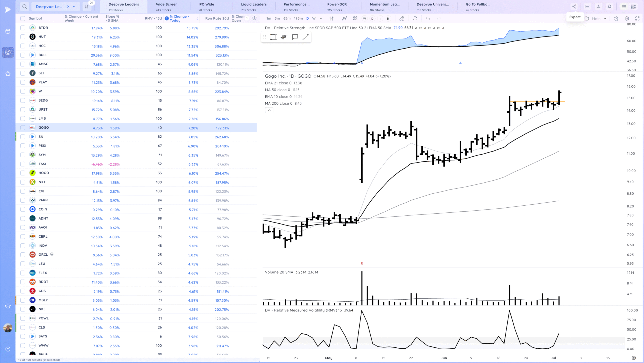644x363 pixels.
Task: Tick the select-all checkbox in table header
Action: [23, 18]
